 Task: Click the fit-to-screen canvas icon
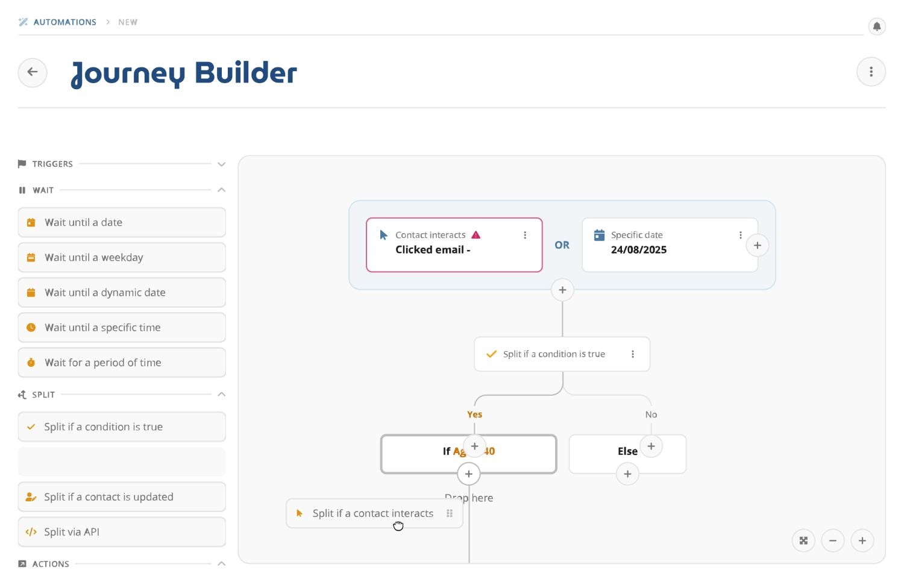click(803, 541)
